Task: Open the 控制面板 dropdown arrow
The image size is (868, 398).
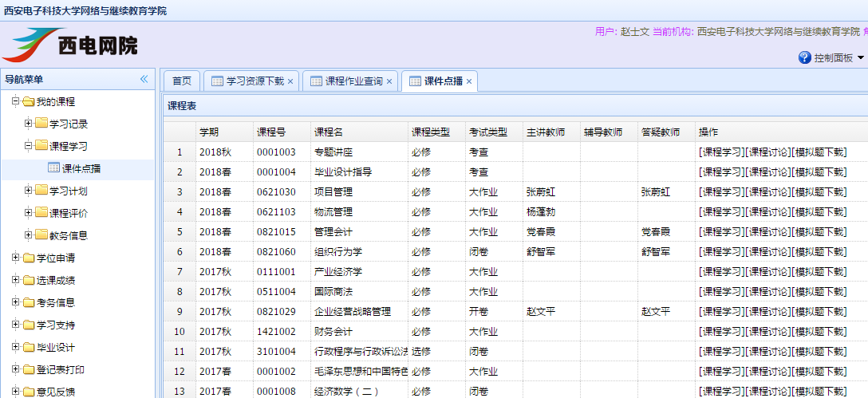Action: (861, 58)
